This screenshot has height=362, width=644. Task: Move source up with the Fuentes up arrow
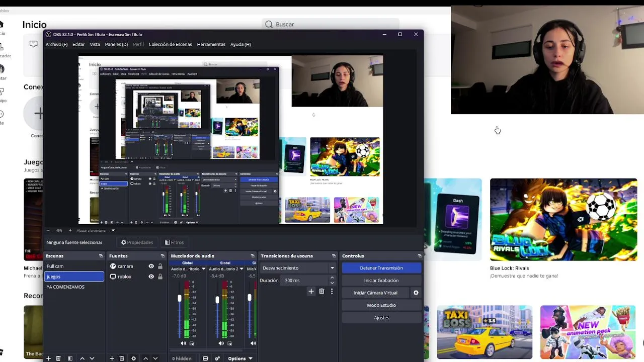pos(145,358)
